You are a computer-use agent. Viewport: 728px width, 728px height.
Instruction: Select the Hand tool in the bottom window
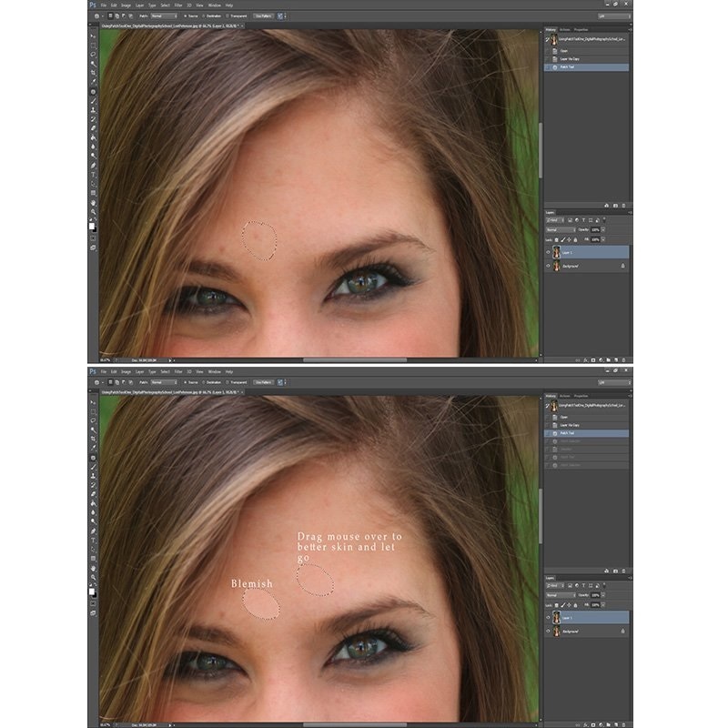tap(94, 568)
